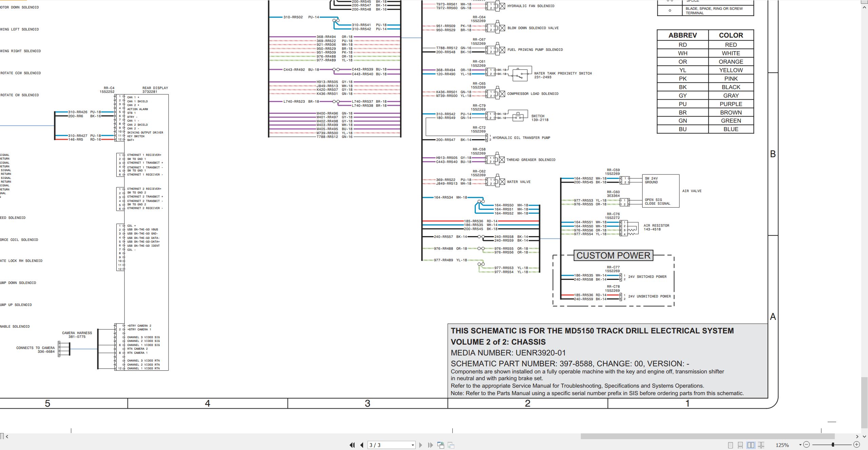Click the SCHEMATIC PART NUMBER: 397-8588 line
This screenshot has width=868, height=450.
(570, 364)
